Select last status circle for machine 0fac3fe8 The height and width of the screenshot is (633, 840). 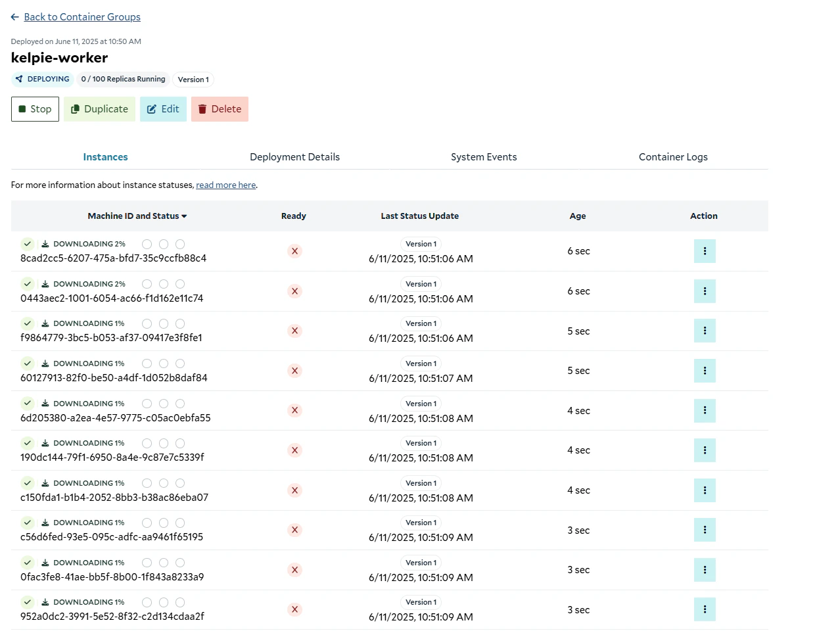[180, 563]
